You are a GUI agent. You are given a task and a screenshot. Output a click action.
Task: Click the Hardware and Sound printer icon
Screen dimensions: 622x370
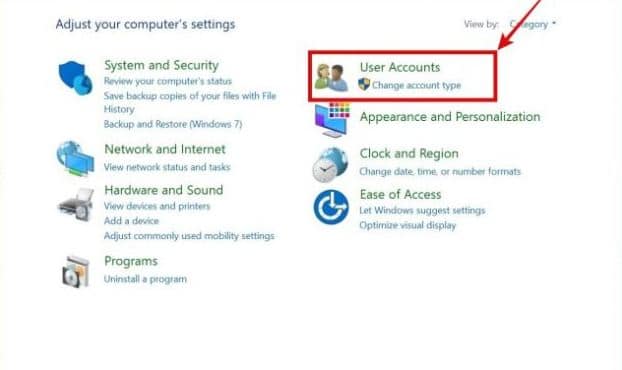(x=76, y=205)
